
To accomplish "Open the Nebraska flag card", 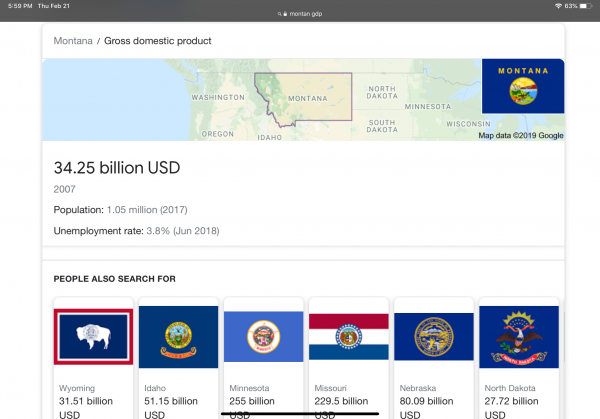I will (x=434, y=337).
